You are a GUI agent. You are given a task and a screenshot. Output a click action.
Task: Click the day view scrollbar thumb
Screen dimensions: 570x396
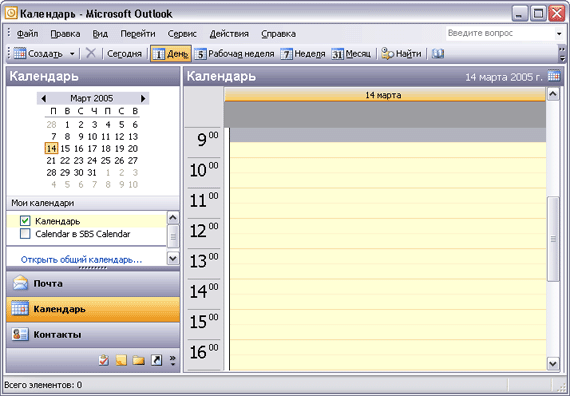[553, 239]
